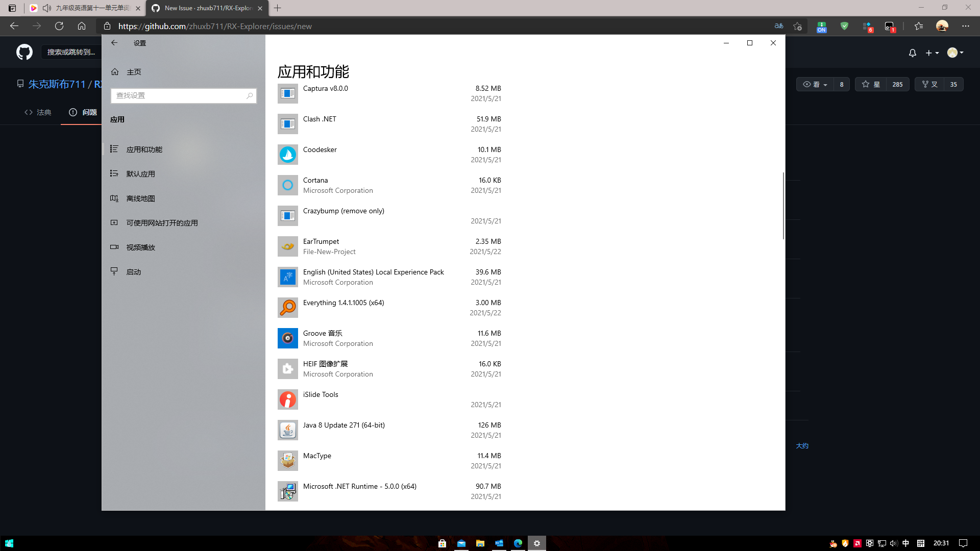Open GitHub plus create dropdown
The image size is (980, 551).
(x=932, y=53)
